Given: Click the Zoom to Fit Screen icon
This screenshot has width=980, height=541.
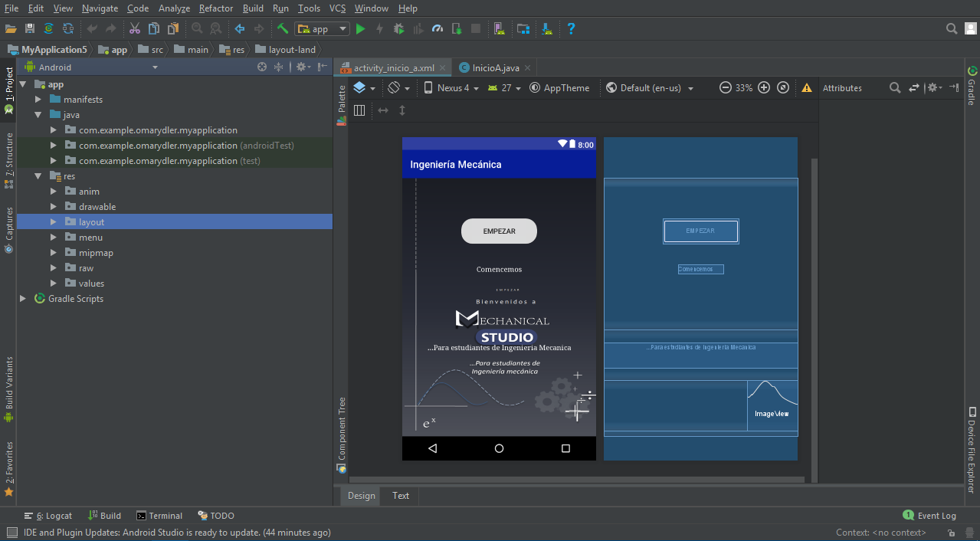Looking at the screenshot, I should [783, 87].
